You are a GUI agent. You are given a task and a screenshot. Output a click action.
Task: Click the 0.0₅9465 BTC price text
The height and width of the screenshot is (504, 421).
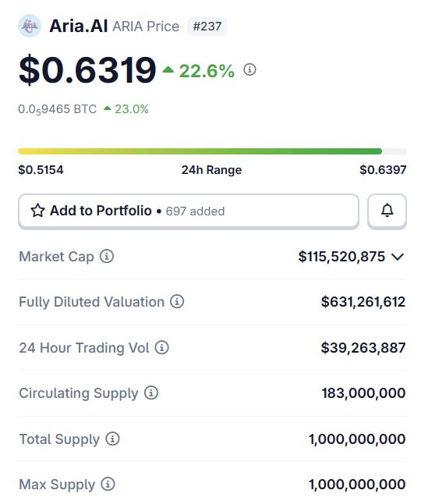point(57,109)
